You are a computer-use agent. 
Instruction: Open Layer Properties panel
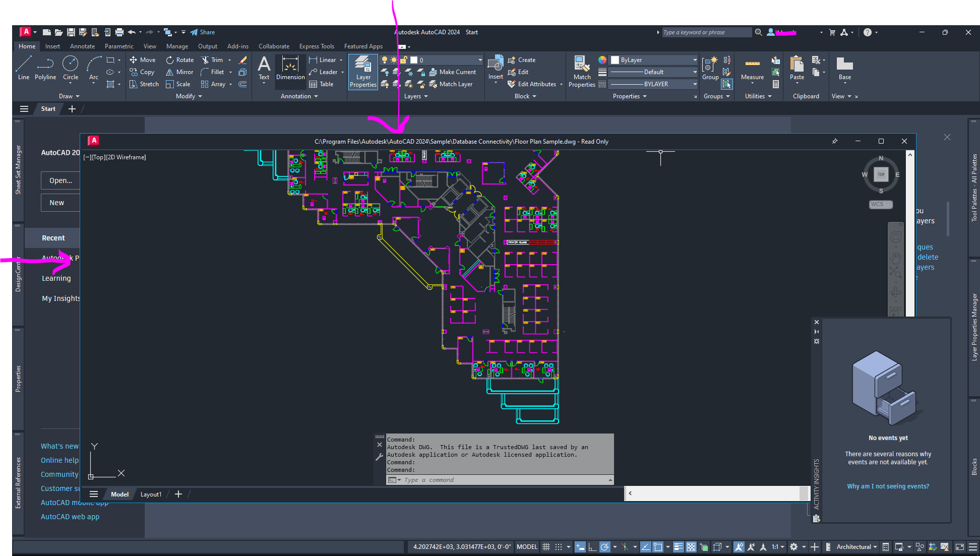363,72
